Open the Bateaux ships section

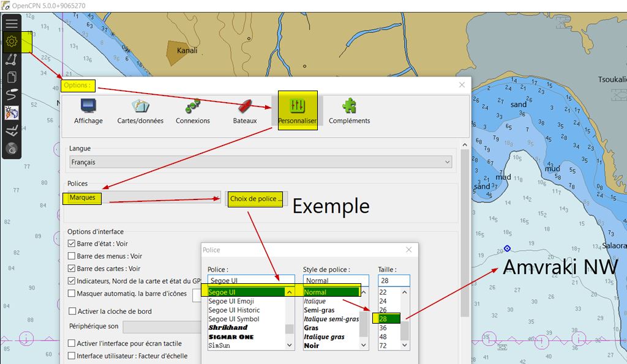245,110
